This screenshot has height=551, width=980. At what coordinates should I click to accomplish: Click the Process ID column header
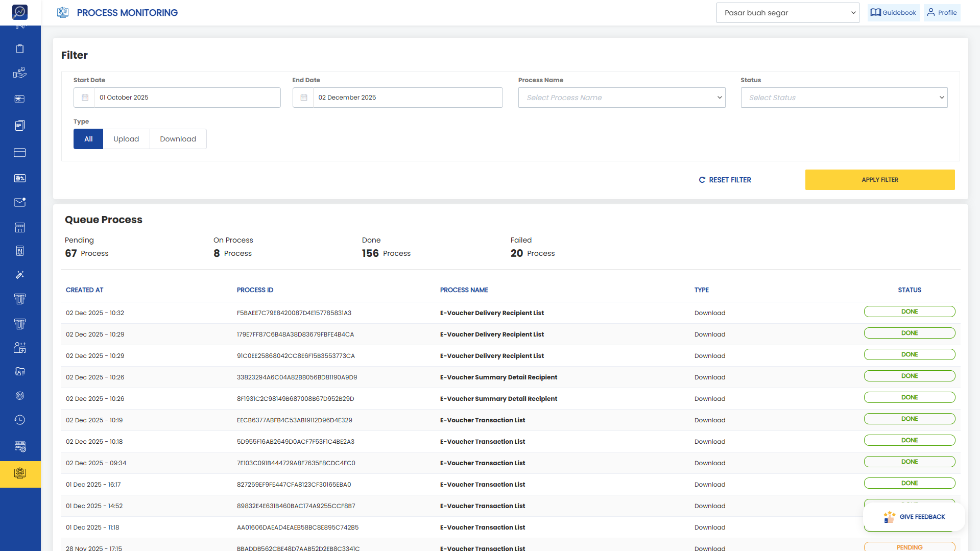[x=255, y=290]
